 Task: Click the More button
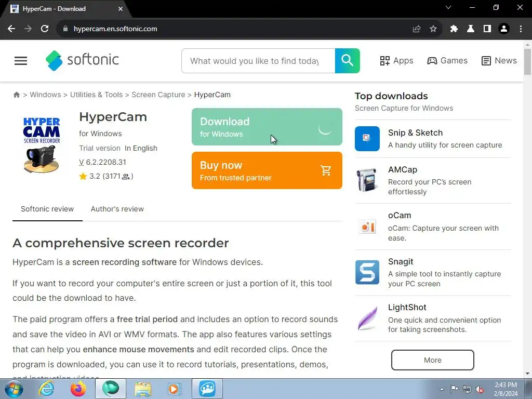tap(432, 360)
